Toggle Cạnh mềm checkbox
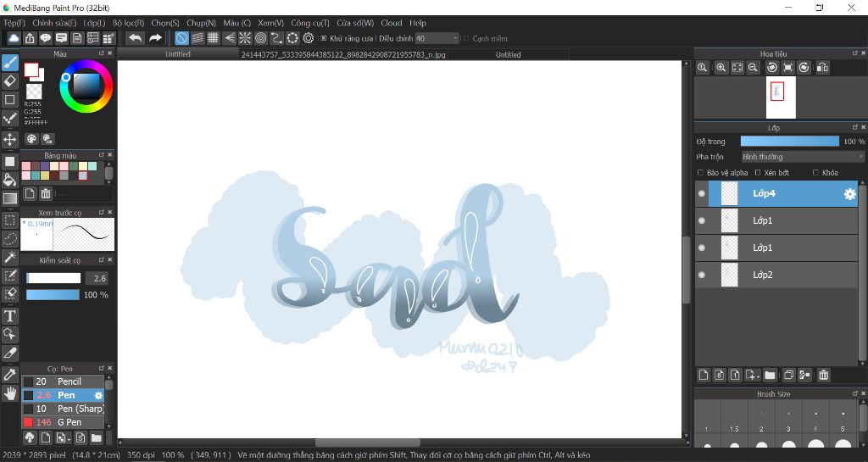The image size is (868, 462). click(x=466, y=39)
